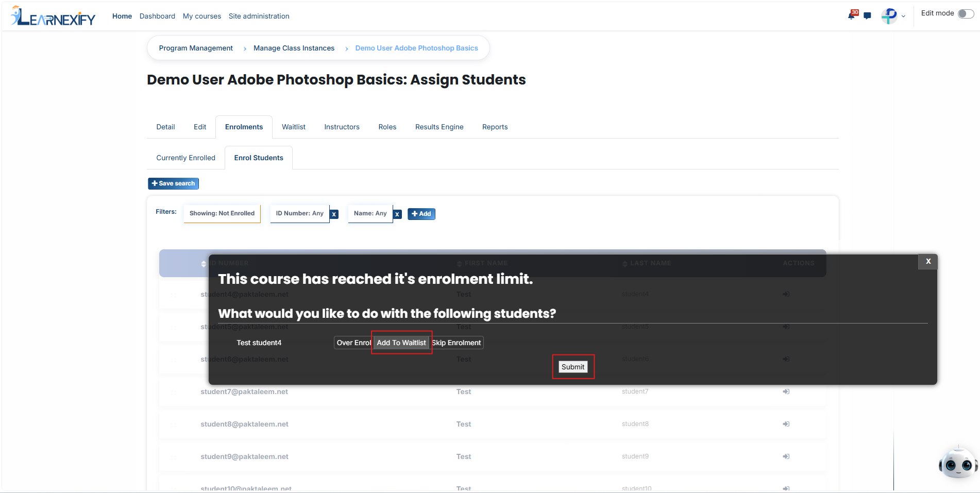
Task: Open Site administration in the navbar
Action: coord(259,16)
